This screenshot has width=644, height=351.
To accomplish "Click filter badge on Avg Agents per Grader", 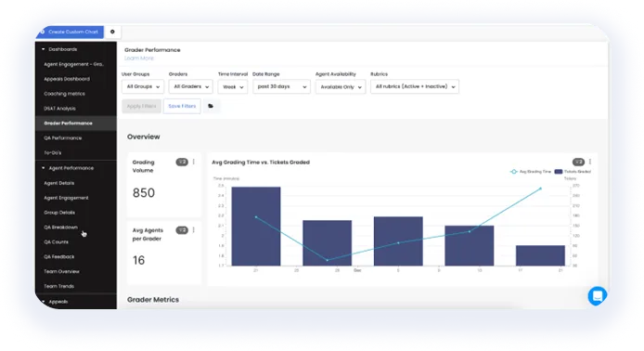I will [x=182, y=230].
